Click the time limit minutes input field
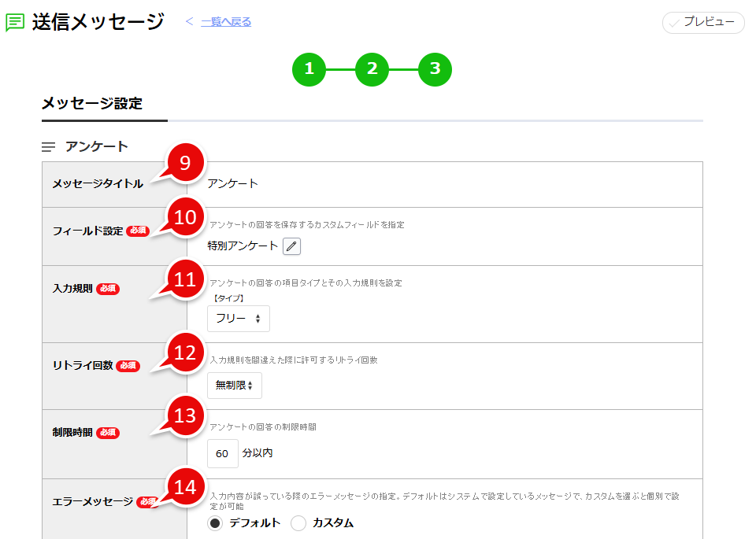Screen dimensions: 756x539 (222, 454)
